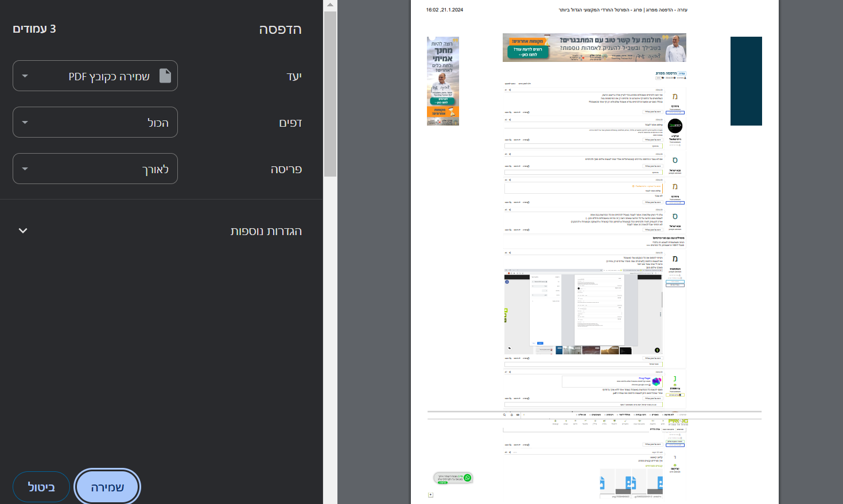
Task: Click the הדפסה print dialog title
Action: click(280, 29)
